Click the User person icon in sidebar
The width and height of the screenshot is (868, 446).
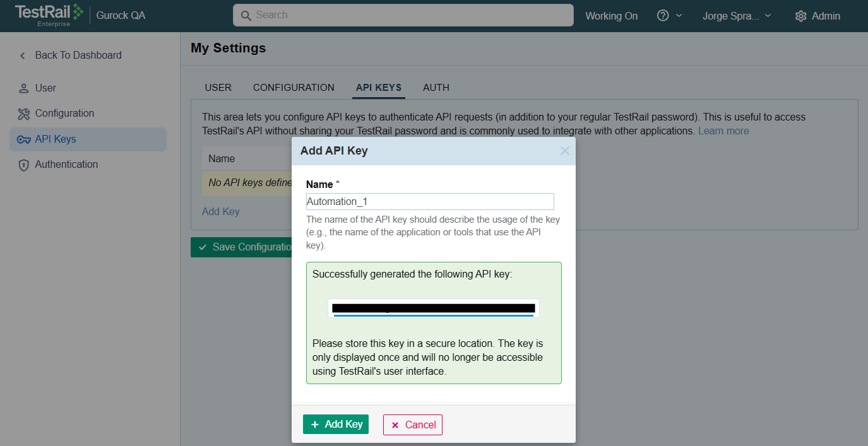(x=23, y=88)
